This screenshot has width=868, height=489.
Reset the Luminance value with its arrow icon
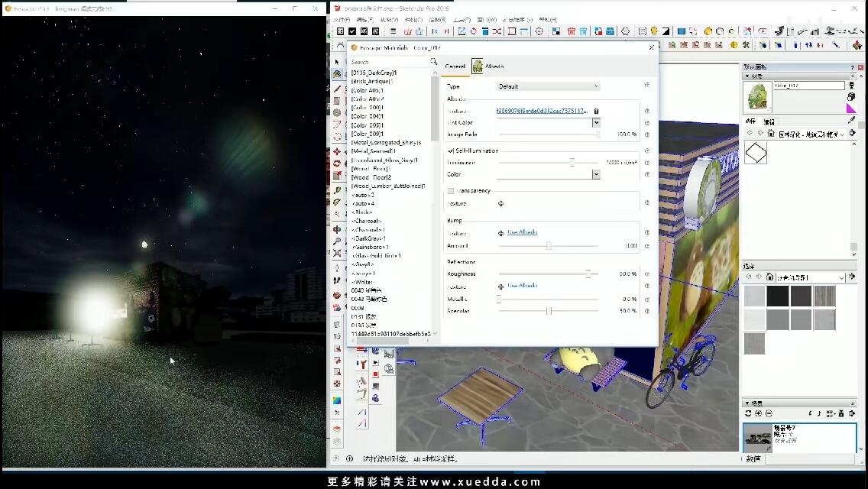point(647,162)
